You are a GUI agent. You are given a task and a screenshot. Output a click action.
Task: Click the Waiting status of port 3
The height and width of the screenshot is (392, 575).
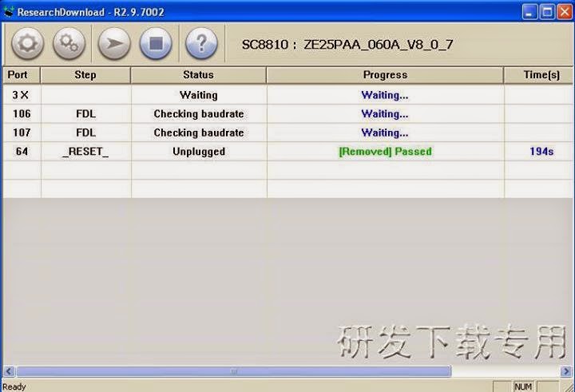pos(199,95)
